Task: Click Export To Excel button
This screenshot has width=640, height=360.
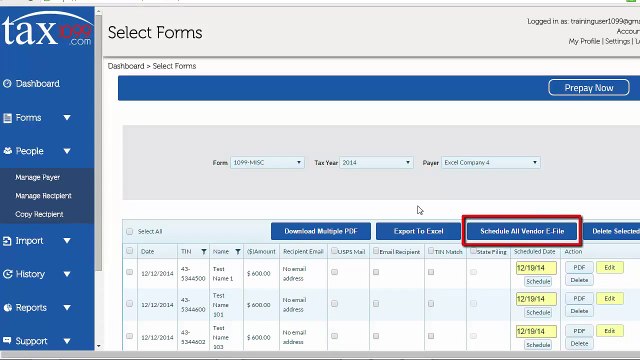Action: (418, 231)
